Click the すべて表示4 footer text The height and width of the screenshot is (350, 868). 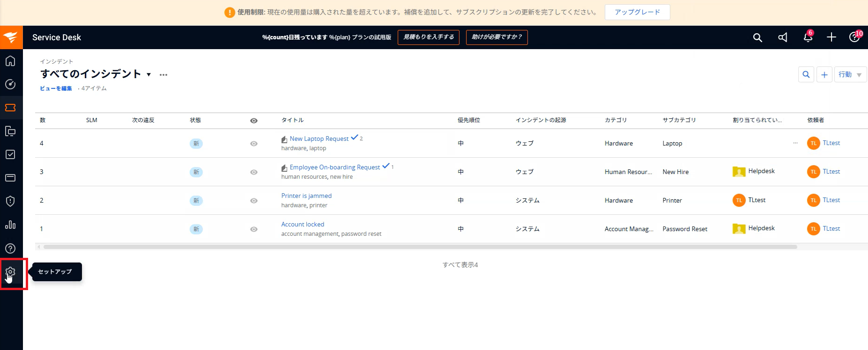pos(460,265)
